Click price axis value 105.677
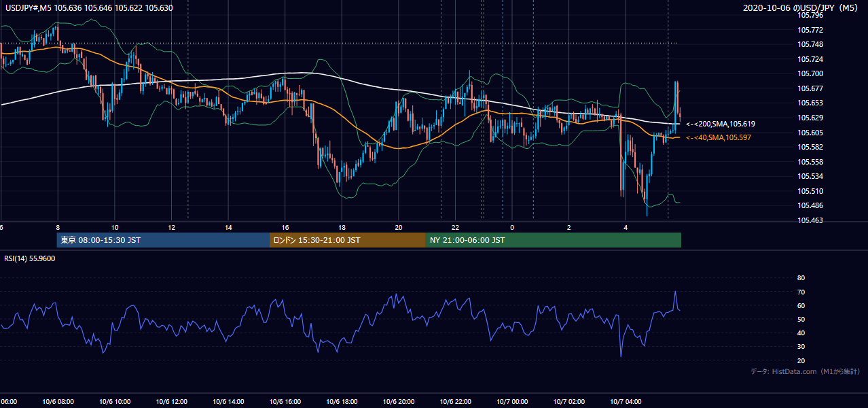The image size is (868, 408). point(810,88)
